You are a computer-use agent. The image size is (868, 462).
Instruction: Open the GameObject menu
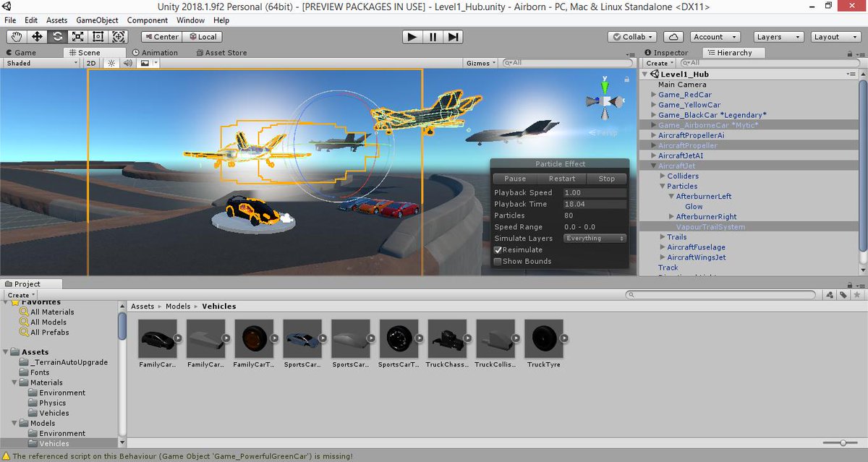pos(97,20)
